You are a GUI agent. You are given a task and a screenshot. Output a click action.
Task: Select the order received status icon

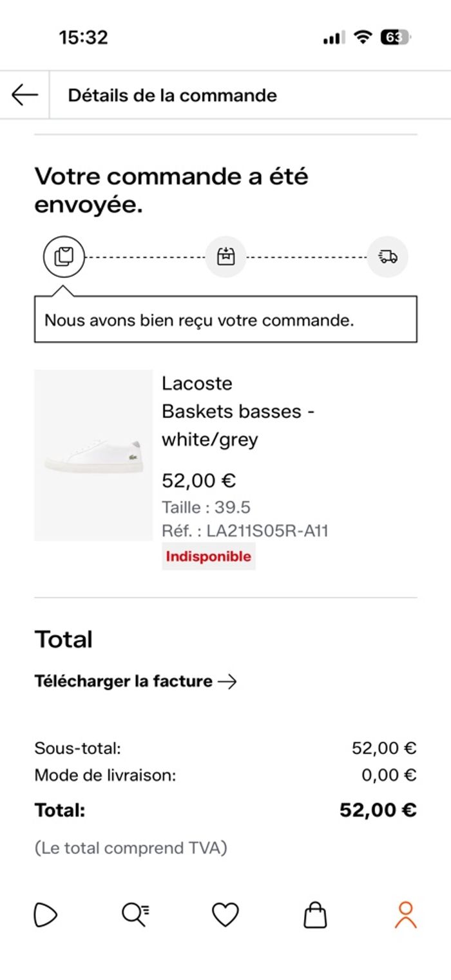(x=64, y=257)
